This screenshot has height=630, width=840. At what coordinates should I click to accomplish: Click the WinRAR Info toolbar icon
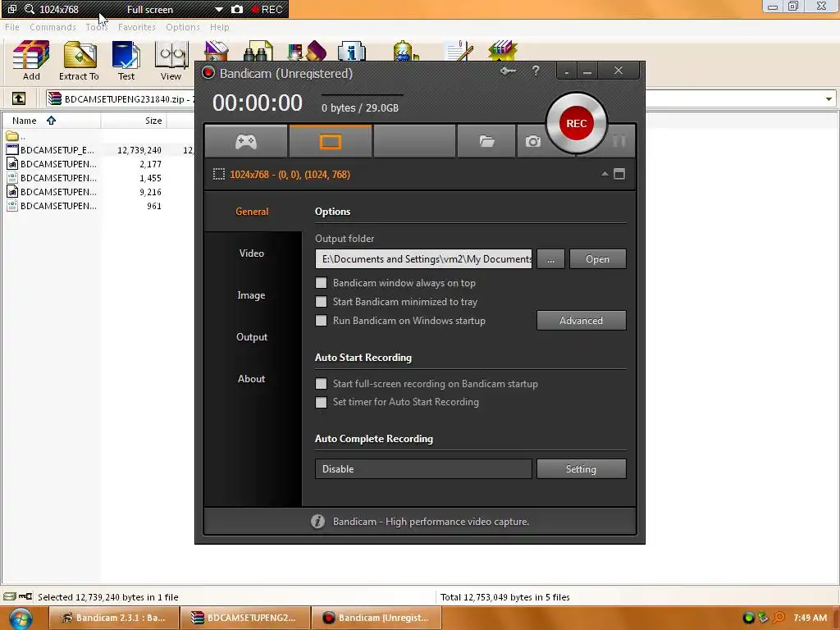pos(351,50)
